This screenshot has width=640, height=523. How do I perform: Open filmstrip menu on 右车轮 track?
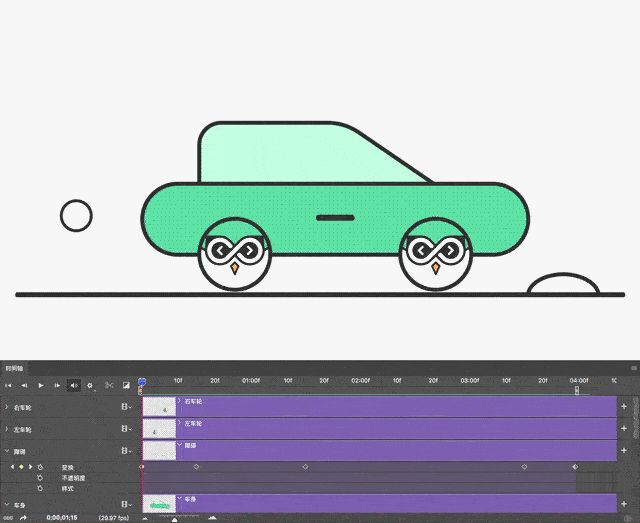[125, 408]
